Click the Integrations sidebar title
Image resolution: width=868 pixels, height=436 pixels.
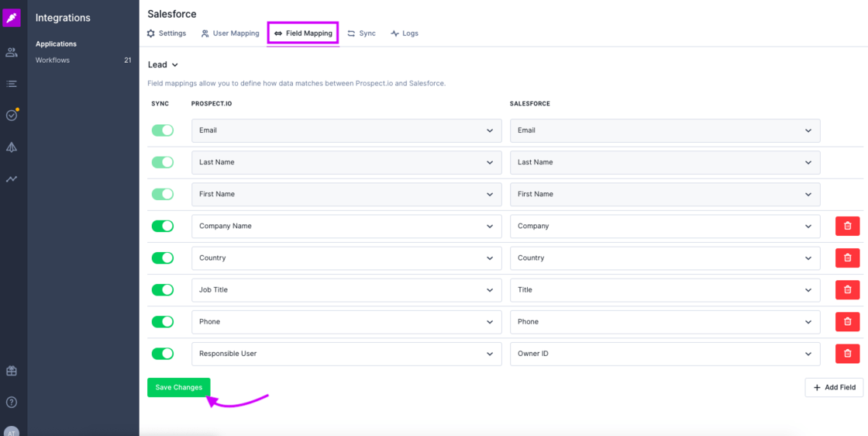coord(63,18)
